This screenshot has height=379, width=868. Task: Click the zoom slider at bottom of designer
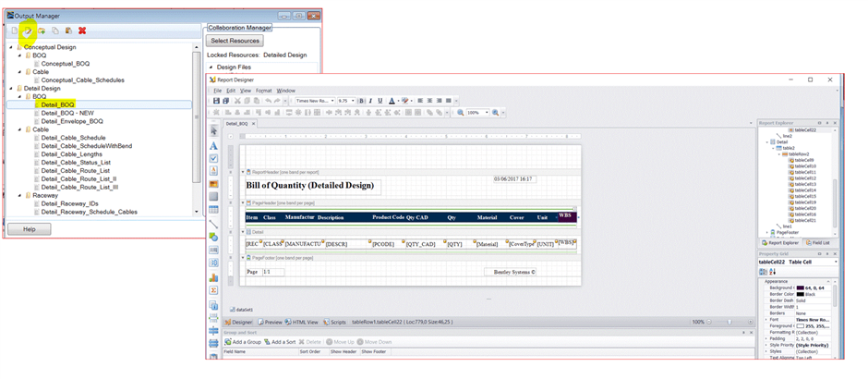pyautogui.click(x=728, y=322)
